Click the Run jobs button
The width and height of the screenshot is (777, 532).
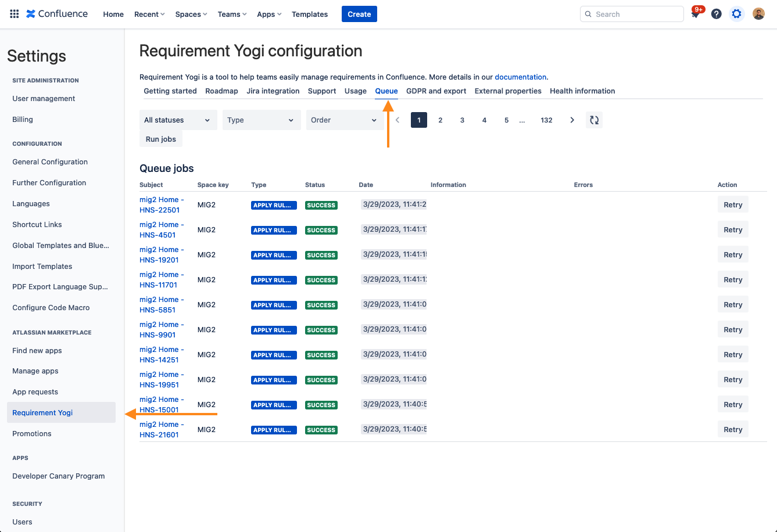[x=161, y=139]
